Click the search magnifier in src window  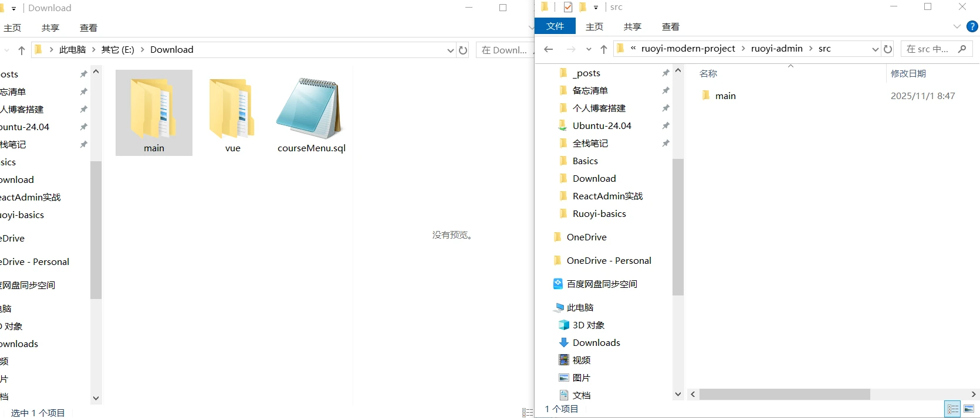962,49
